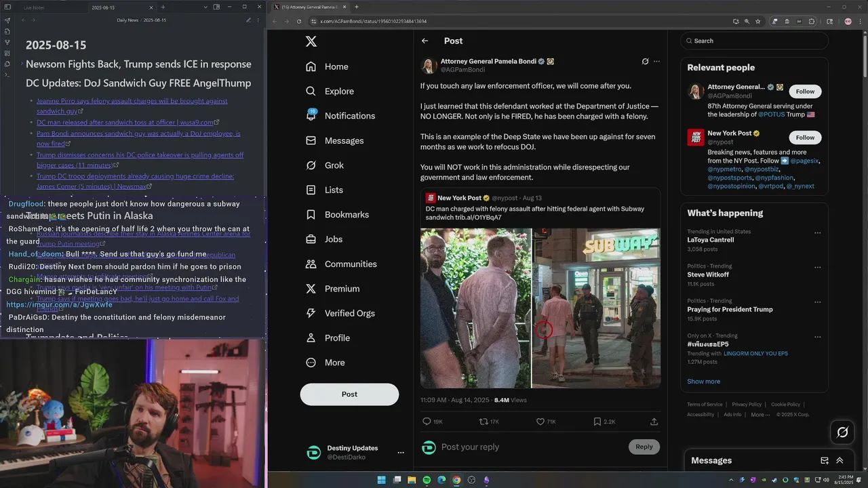Click the edit pencil icon in notes app

(x=249, y=20)
